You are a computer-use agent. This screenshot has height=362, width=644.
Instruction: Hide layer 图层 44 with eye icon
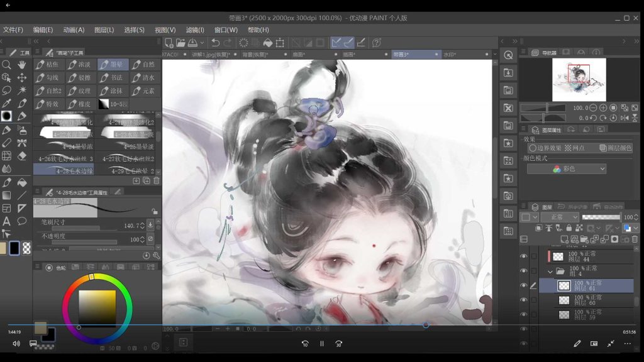523,256
